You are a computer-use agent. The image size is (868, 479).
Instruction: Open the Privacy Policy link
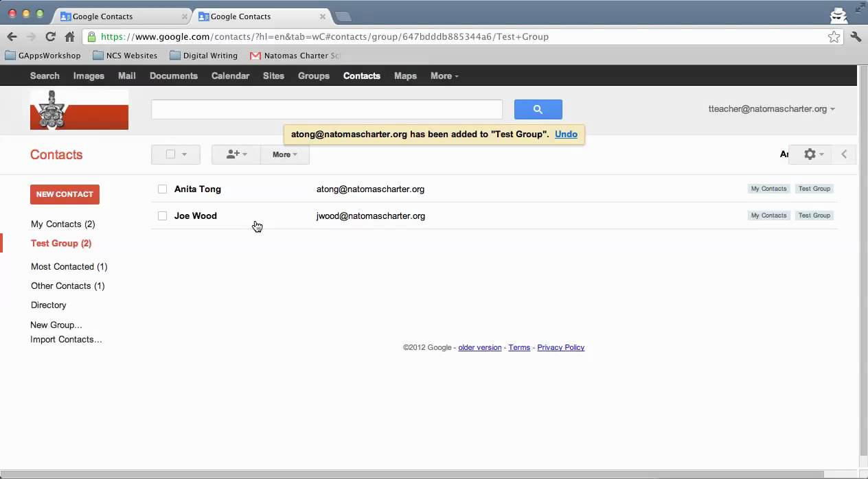[x=561, y=347]
